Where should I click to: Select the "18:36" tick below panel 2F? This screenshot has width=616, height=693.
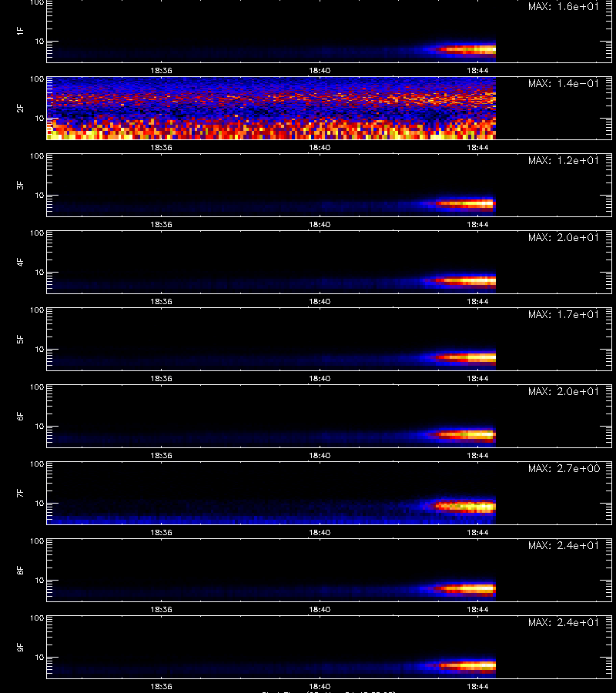click(161, 147)
